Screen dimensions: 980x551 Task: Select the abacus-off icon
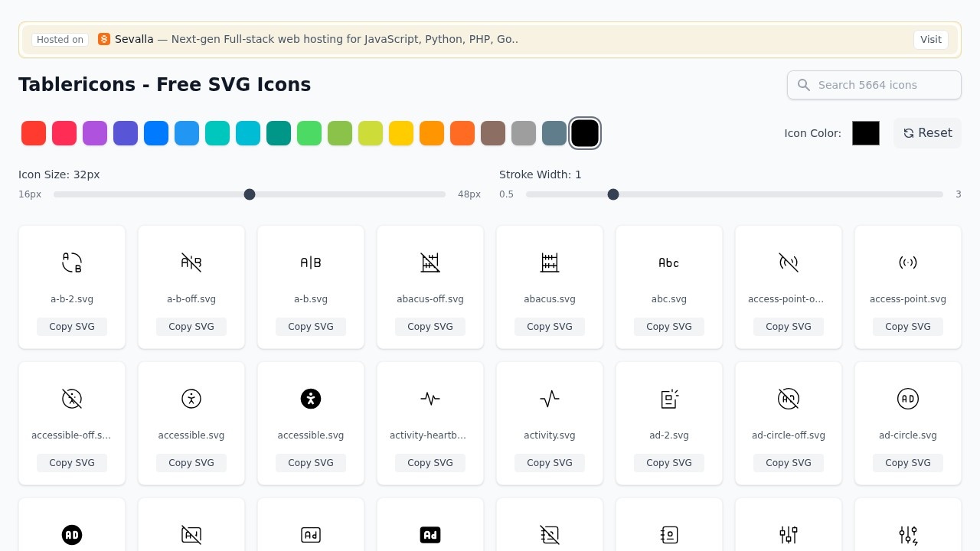[x=430, y=262]
